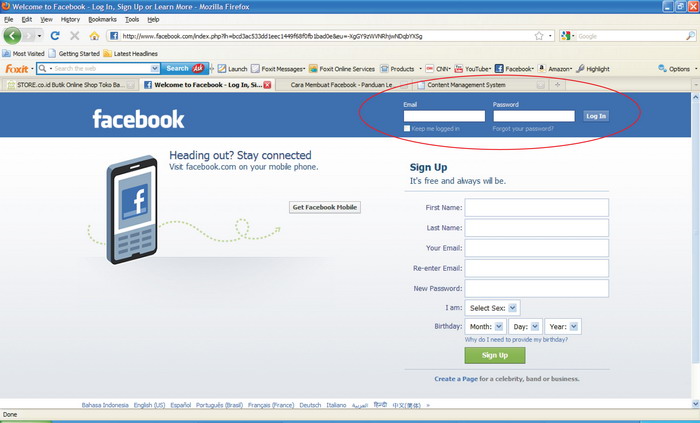Open YouTube from the Foxit toolbar
The height and width of the screenshot is (423, 700).
click(x=473, y=69)
